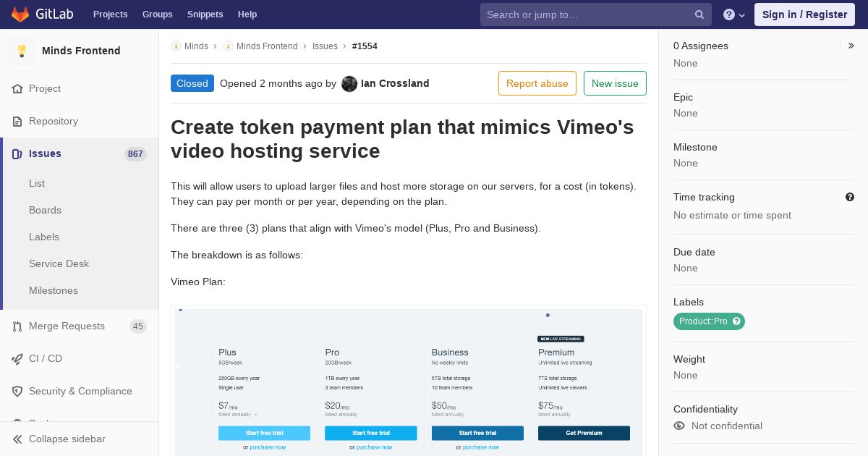Open Ian Crossland's profile link
This screenshot has width=868, height=456.
tap(395, 83)
